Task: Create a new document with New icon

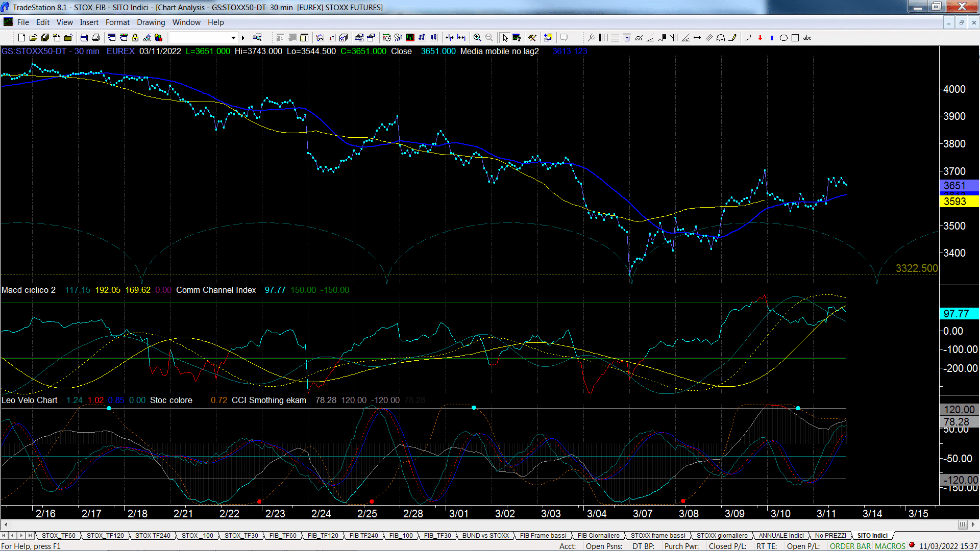Action: [21, 38]
